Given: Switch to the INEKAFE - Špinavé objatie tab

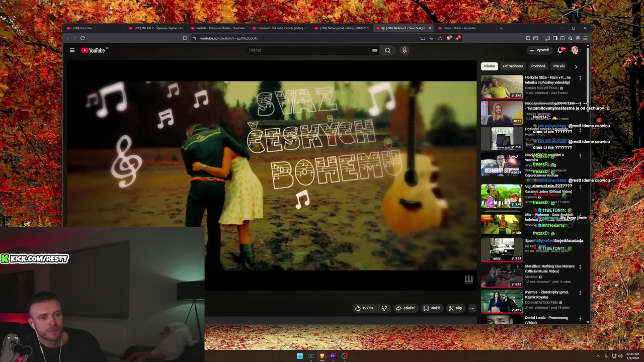Looking at the screenshot, I should pyautogui.click(x=155, y=28).
